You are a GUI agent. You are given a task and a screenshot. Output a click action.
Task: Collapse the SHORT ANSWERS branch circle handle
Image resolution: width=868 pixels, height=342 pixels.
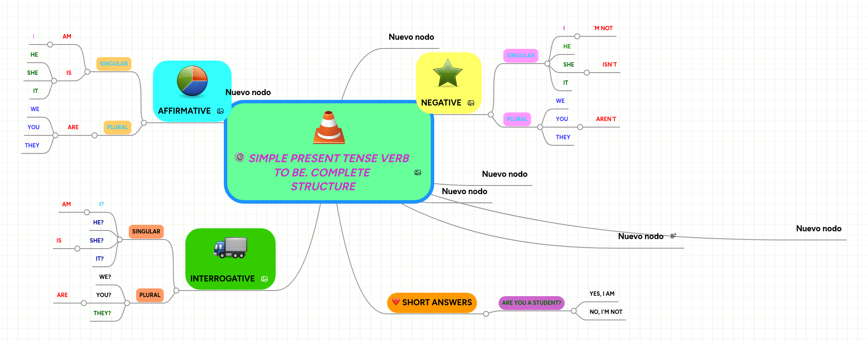click(486, 314)
